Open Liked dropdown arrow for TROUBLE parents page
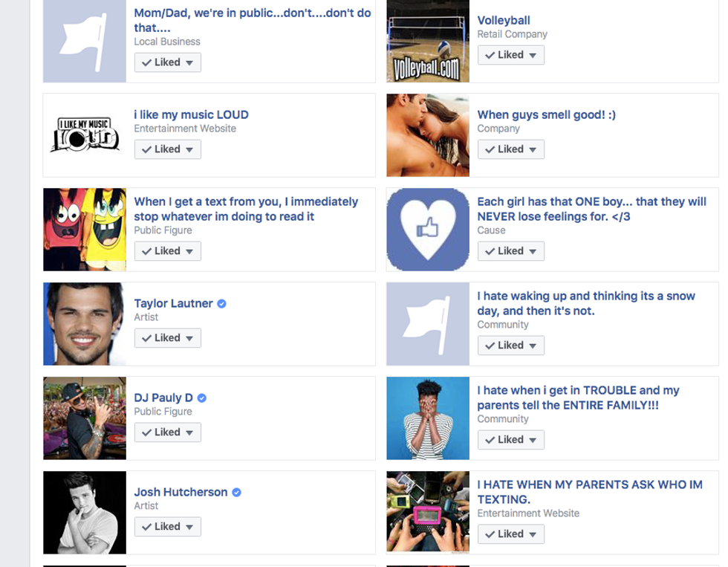Screen dimensions: 728x567 533,440
